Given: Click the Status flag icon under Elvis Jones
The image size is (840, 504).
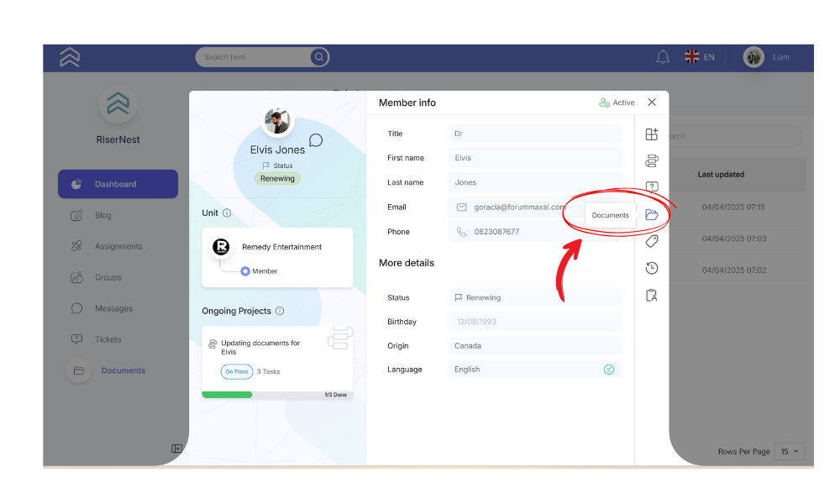Looking at the screenshot, I should point(265,165).
